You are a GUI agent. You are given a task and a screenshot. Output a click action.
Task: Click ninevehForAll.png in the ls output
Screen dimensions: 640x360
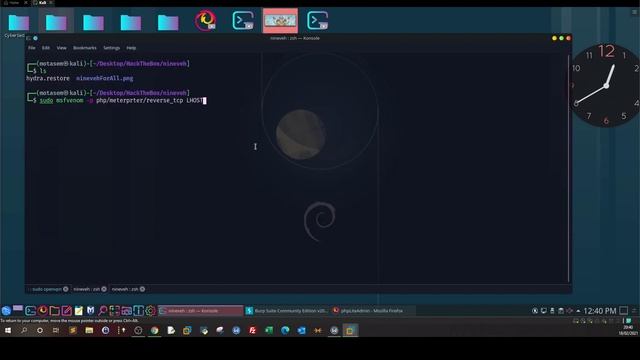[x=104, y=78]
